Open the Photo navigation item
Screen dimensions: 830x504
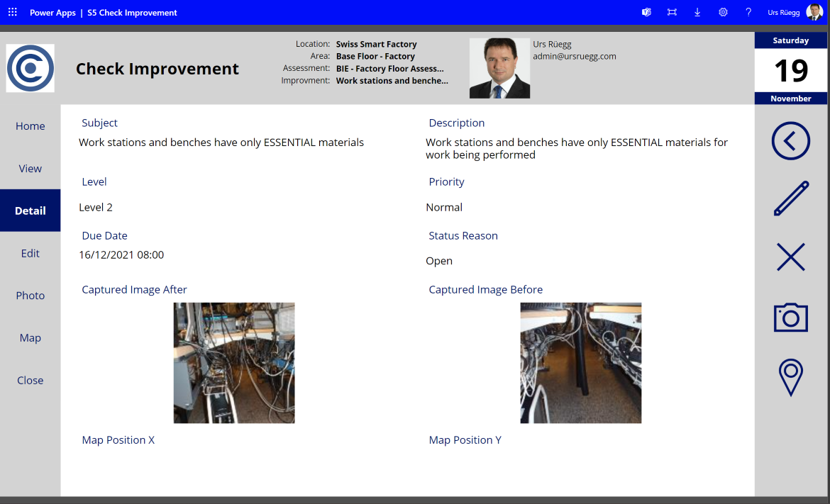coord(31,295)
